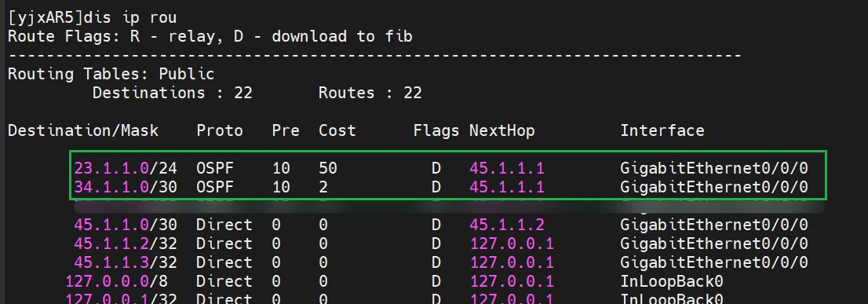The height and width of the screenshot is (304, 868).
Task: Select destination 45.1.1.2/32
Action: (x=125, y=243)
